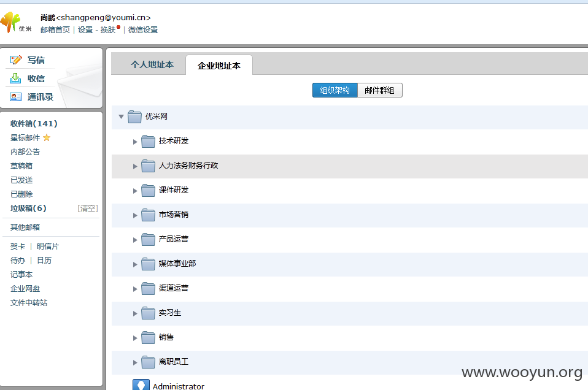Open 已发送 sent folder
The height and width of the screenshot is (390, 588).
click(21, 180)
